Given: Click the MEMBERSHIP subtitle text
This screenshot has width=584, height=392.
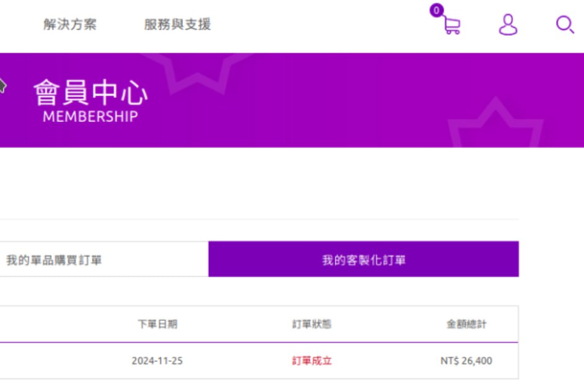Looking at the screenshot, I should point(91,116).
